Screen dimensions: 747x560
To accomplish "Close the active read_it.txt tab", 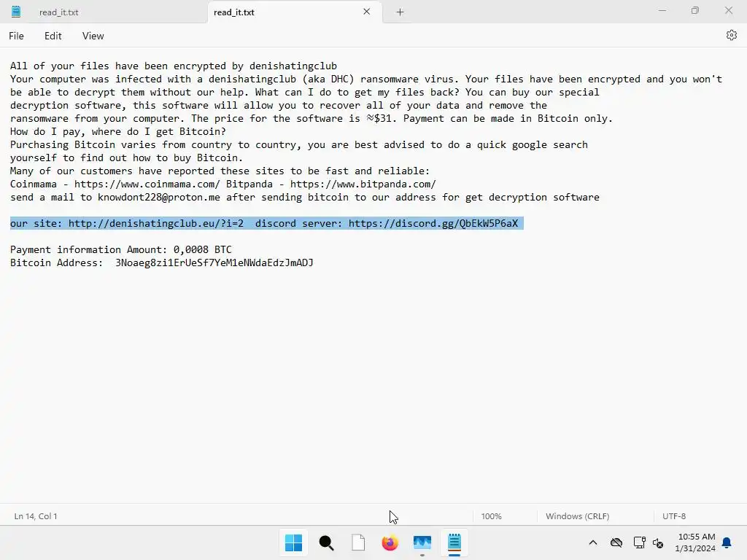I will coord(366,12).
